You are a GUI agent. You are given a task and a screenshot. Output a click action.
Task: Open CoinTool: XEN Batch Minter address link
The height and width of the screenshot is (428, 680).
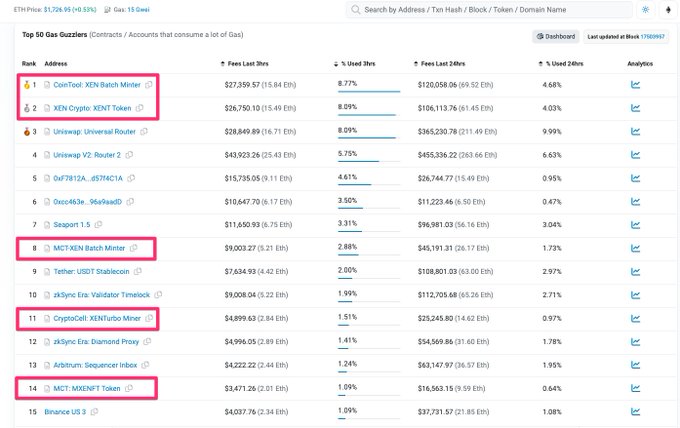coord(97,85)
